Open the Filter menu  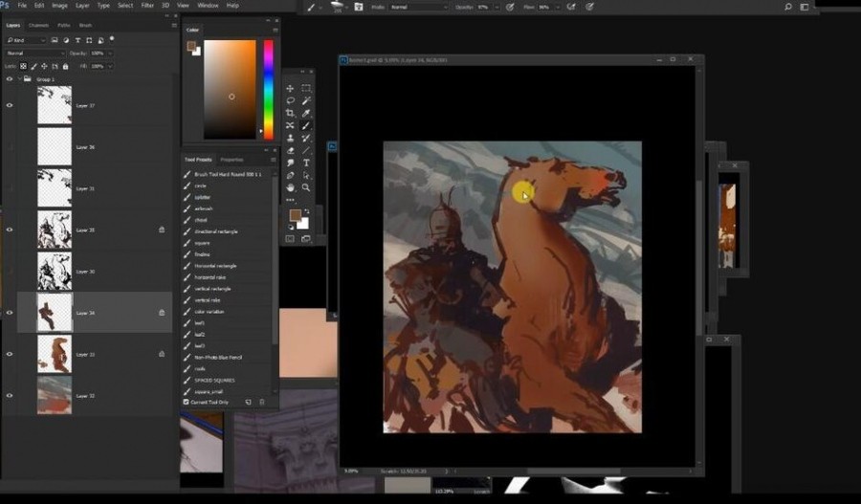tap(147, 6)
